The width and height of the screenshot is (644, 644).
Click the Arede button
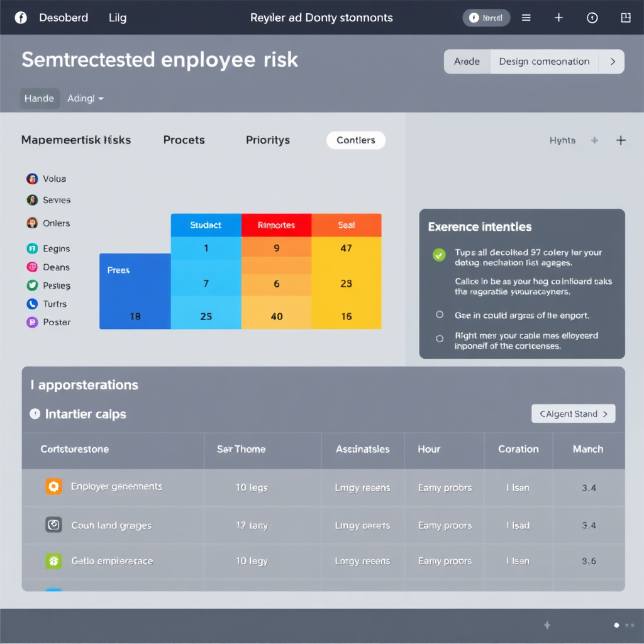(x=467, y=62)
